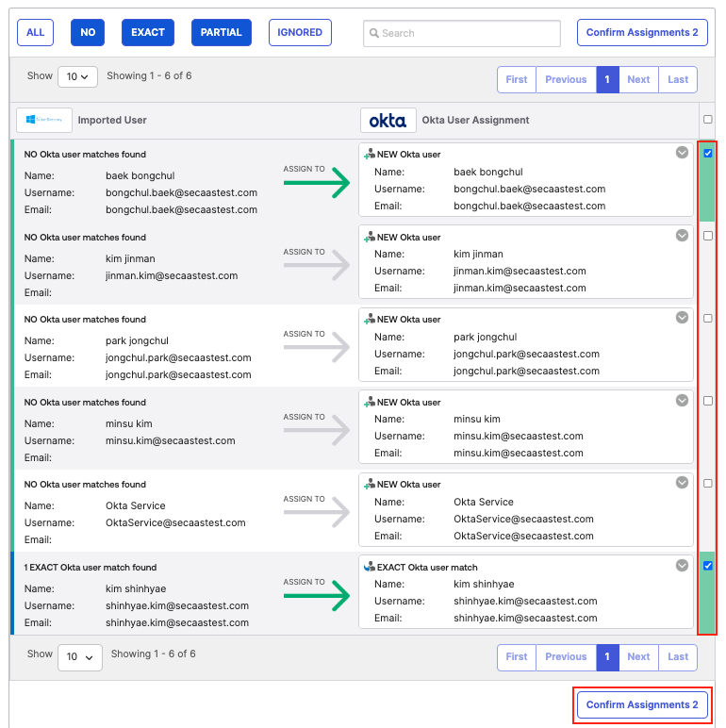The image size is (726, 728).
Task: Click the Okta logo in column header
Action: [x=388, y=121]
